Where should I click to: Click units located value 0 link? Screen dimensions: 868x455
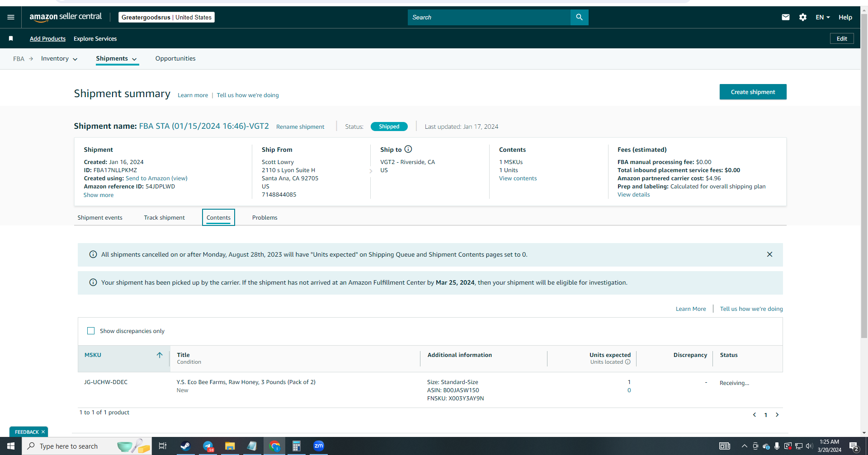pyautogui.click(x=629, y=390)
